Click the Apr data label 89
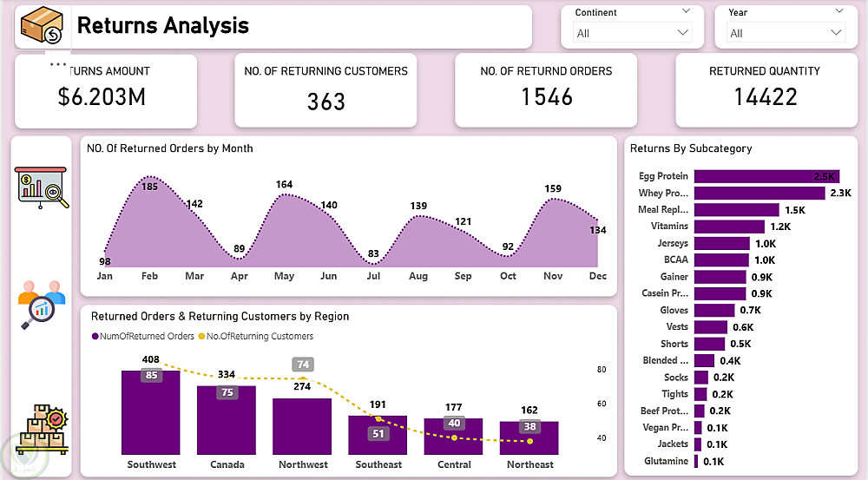Image resolution: width=868 pixels, height=480 pixels. pos(240,248)
